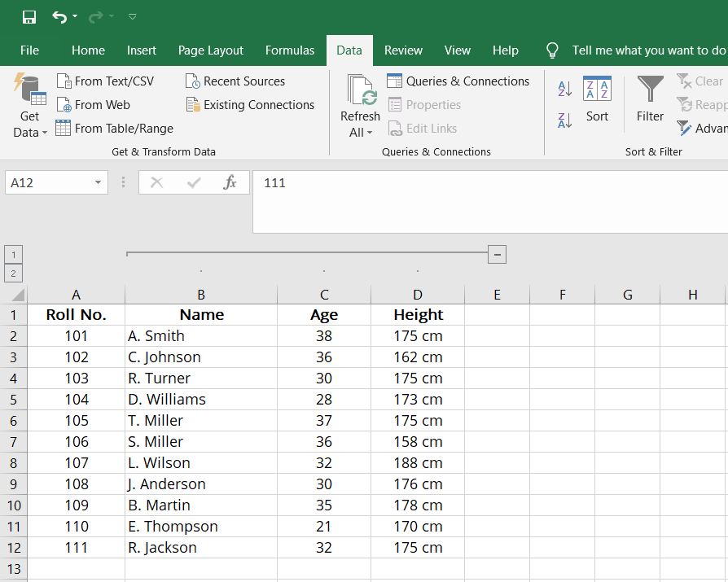Image resolution: width=728 pixels, height=582 pixels.
Task: Select outline level 1 button
Action: [13, 254]
